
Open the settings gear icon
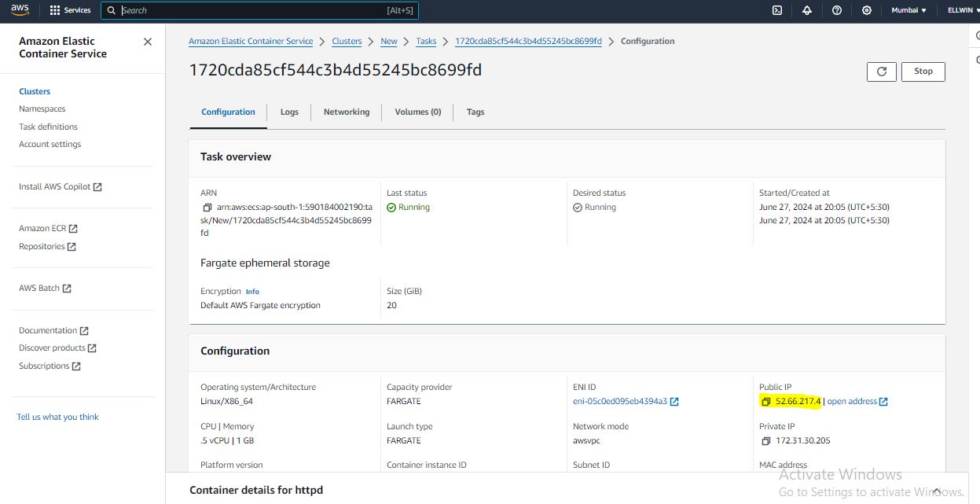(867, 10)
